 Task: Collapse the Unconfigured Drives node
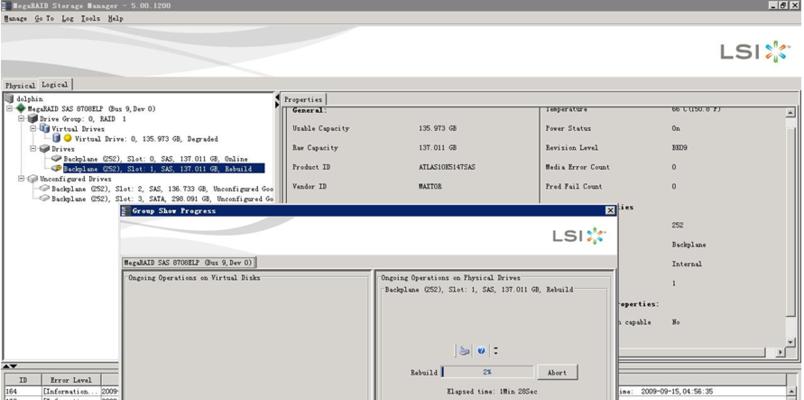click(22, 179)
